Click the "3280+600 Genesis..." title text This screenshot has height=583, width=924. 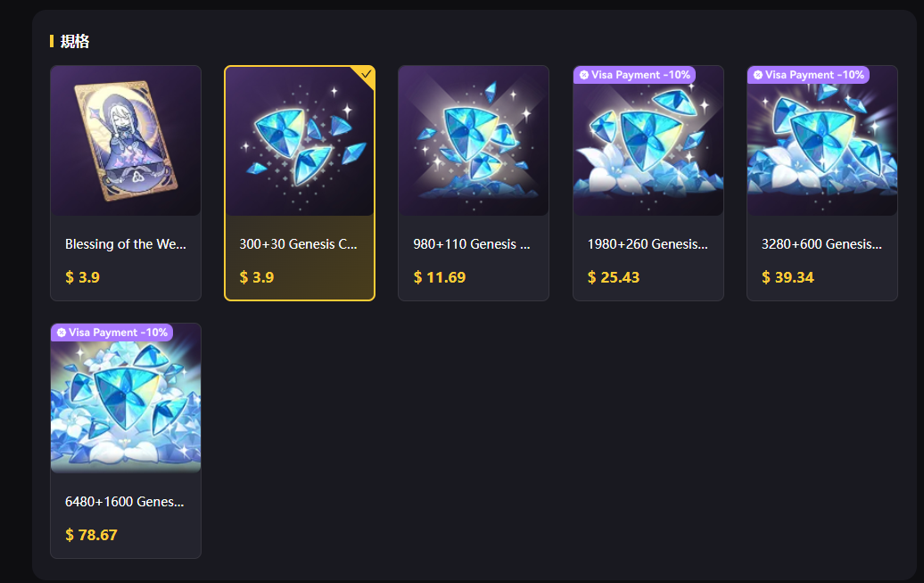(x=821, y=243)
